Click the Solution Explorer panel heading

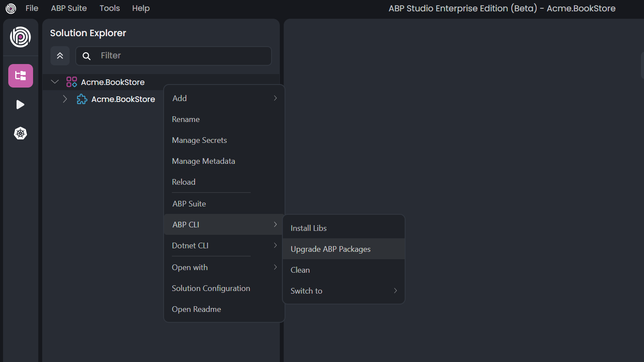point(88,33)
